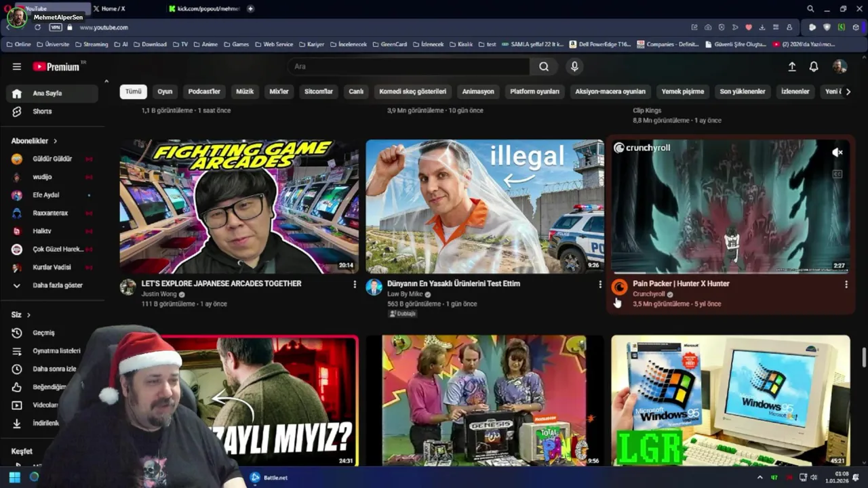Select the Tümü category chip
This screenshot has height=488, width=868.
pos(134,91)
